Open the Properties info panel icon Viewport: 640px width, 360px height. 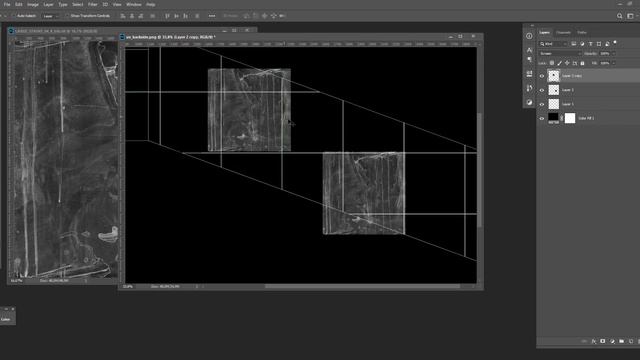(x=529, y=36)
